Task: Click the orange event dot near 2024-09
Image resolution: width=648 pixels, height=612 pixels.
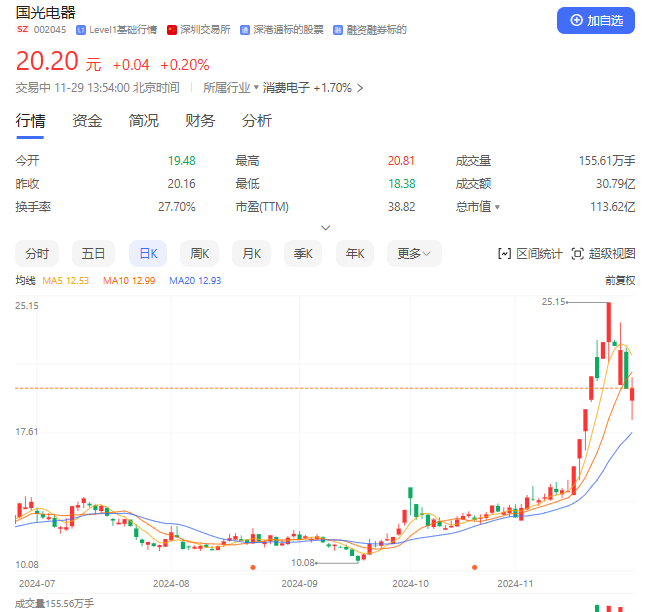Action: click(x=253, y=567)
